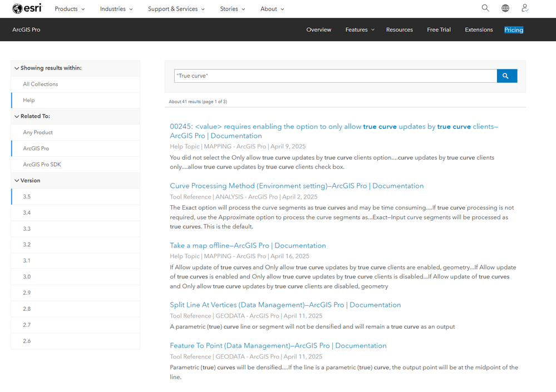
Task: Click the ArcGIS Pro product title
Action: coord(26,29)
